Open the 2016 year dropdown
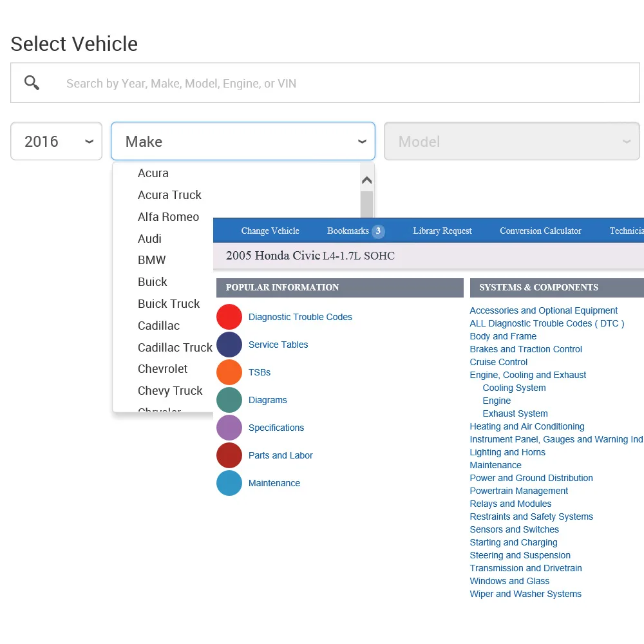The width and height of the screenshot is (644, 644). 57,141
